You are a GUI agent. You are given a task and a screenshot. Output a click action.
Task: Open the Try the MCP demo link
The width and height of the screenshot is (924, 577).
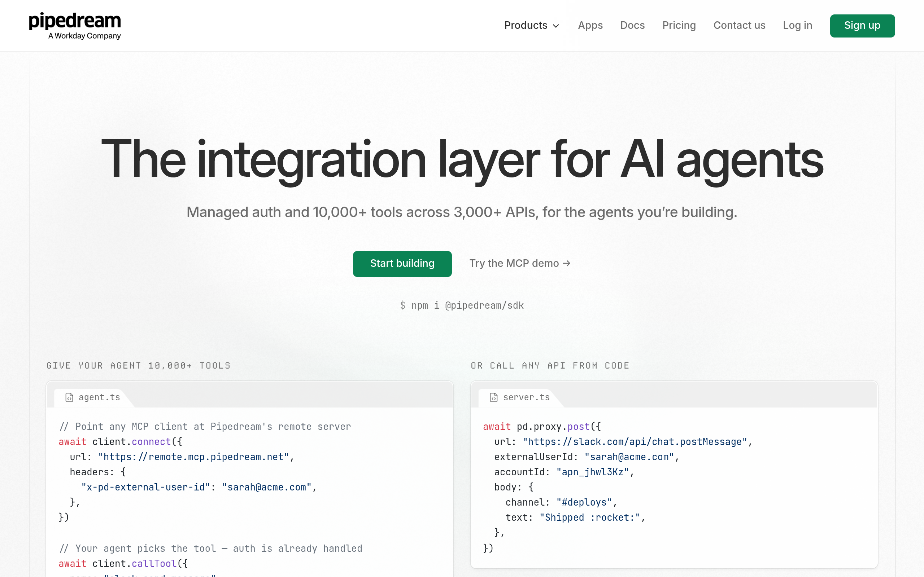coord(520,263)
